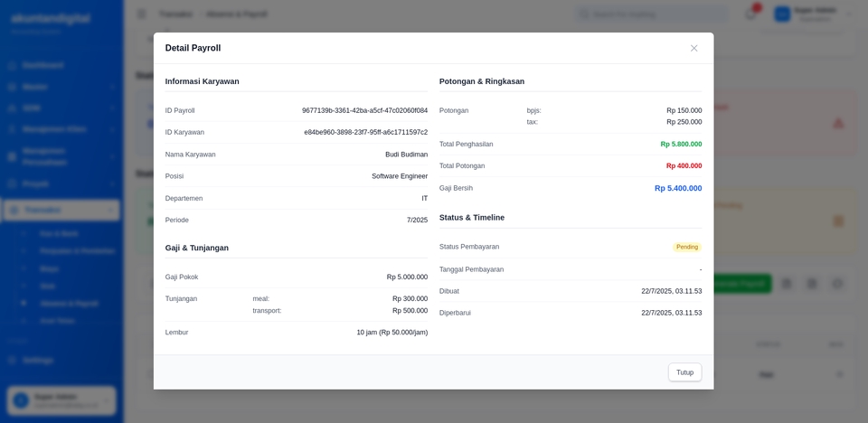Click the Tutup button
Image resolution: width=868 pixels, height=423 pixels.
pyautogui.click(x=684, y=372)
